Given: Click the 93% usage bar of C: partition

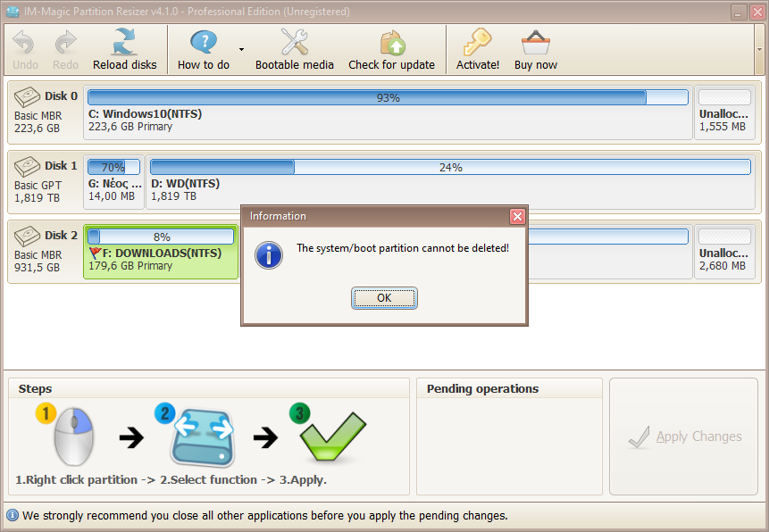Looking at the screenshot, I should pos(388,97).
